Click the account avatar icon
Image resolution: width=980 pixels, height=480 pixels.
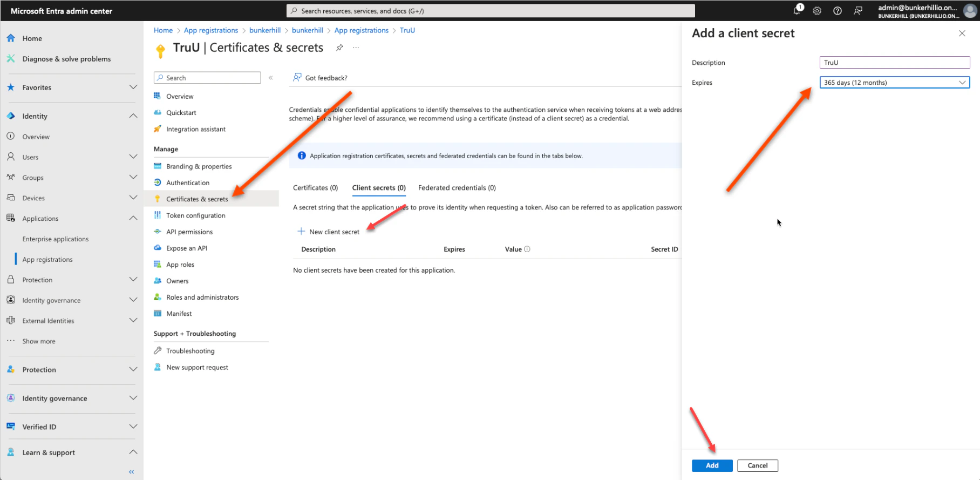click(x=970, y=10)
